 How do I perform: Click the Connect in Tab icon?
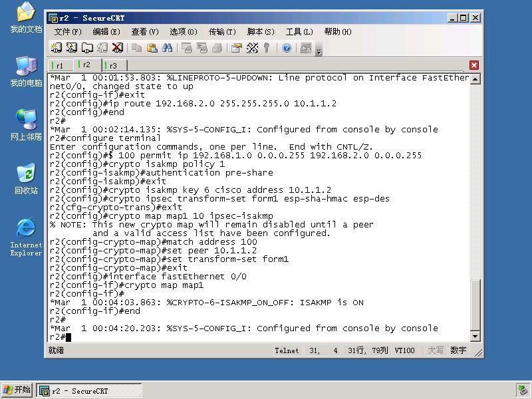(x=87, y=48)
